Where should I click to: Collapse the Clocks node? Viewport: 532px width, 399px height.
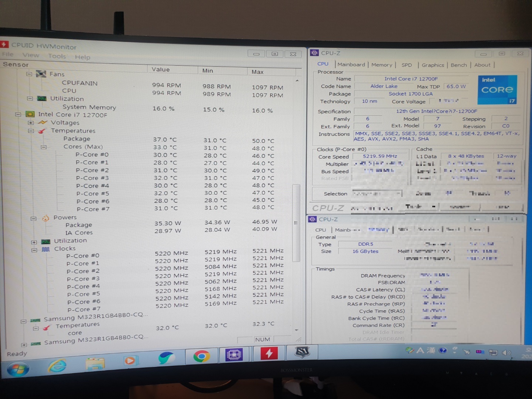(x=34, y=250)
